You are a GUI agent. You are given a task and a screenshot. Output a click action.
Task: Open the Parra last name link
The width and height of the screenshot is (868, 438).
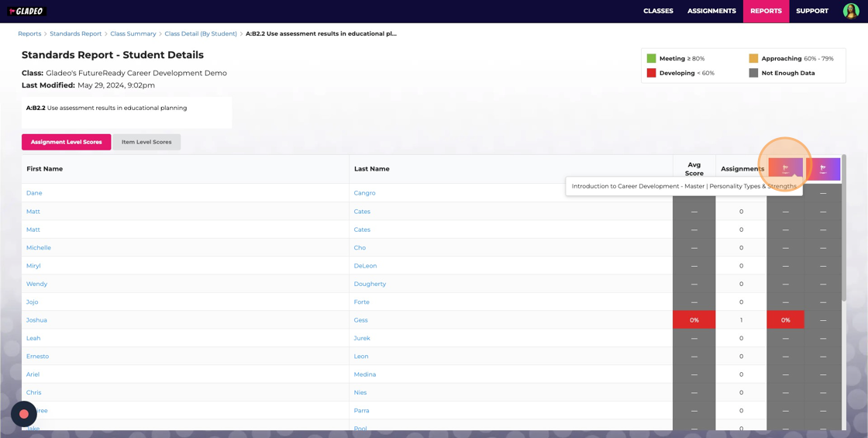tap(361, 411)
